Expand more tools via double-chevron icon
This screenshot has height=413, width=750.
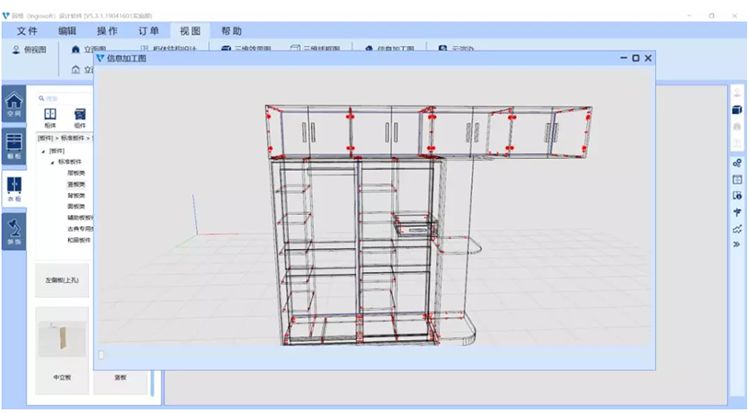(737, 244)
